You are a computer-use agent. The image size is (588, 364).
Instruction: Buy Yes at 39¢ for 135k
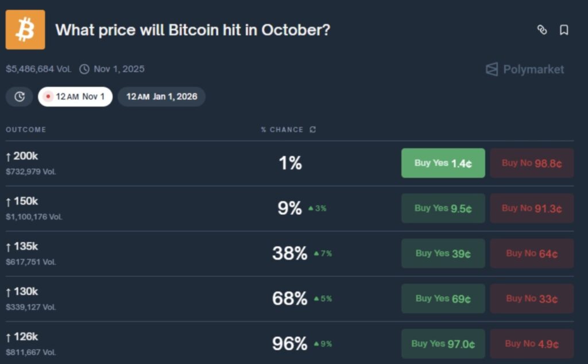coord(443,253)
